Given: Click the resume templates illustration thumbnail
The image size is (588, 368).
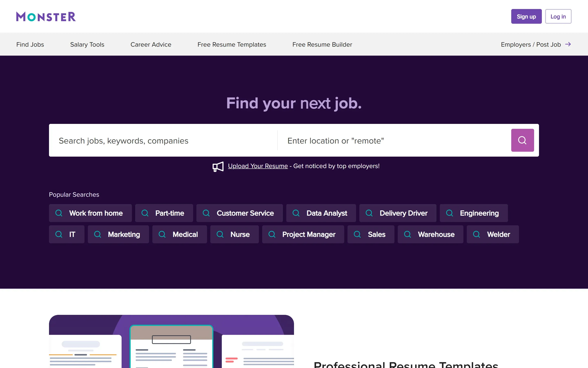Looking at the screenshot, I should [171, 341].
